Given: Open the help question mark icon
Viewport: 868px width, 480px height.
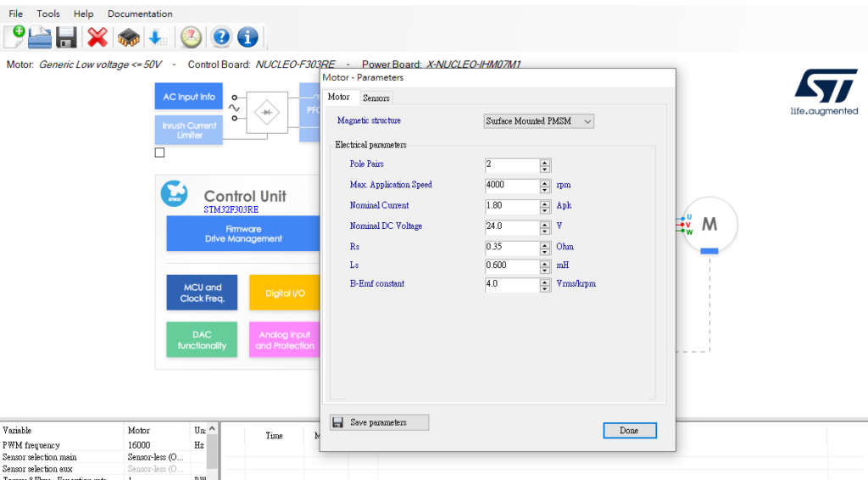Looking at the screenshot, I should (221, 37).
